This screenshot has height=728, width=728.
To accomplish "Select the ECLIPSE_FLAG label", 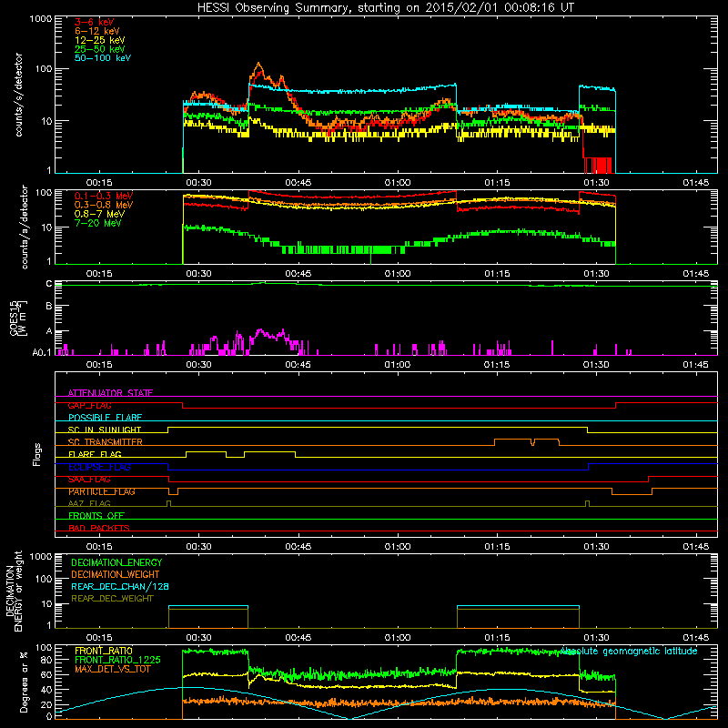I will coord(99,467).
